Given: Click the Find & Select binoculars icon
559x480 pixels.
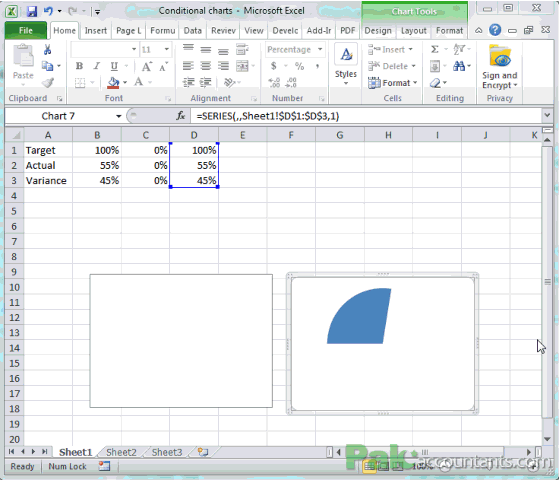Looking at the screenshot, I should pos(459,66).
